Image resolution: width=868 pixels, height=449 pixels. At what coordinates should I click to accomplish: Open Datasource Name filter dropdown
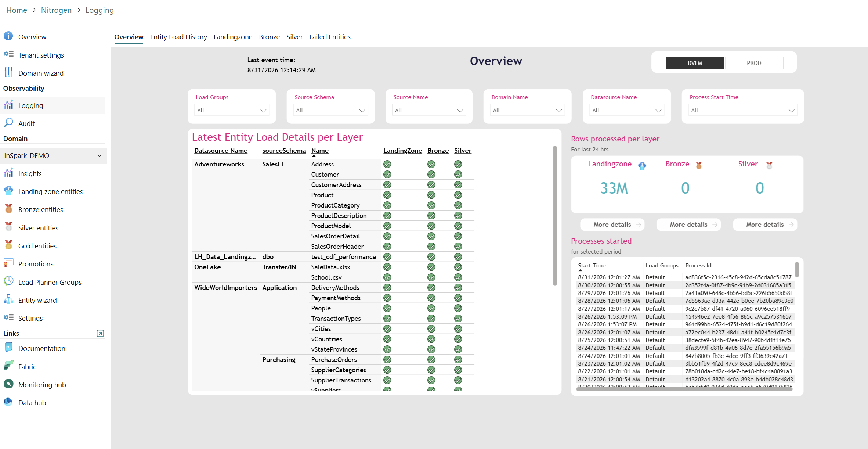click(x=627, y=110)
